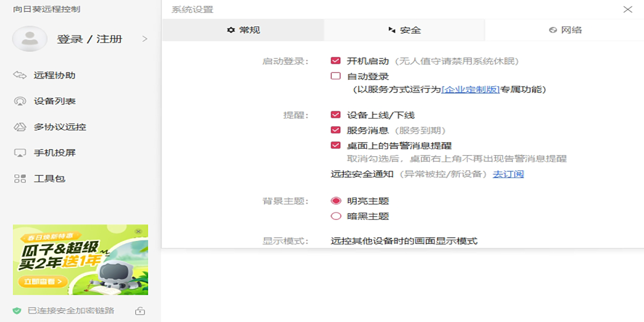This screenshot has height=322, width=644.
Task: Open the 手机投屏 phone screen mirroring icon
Action: 20,153
